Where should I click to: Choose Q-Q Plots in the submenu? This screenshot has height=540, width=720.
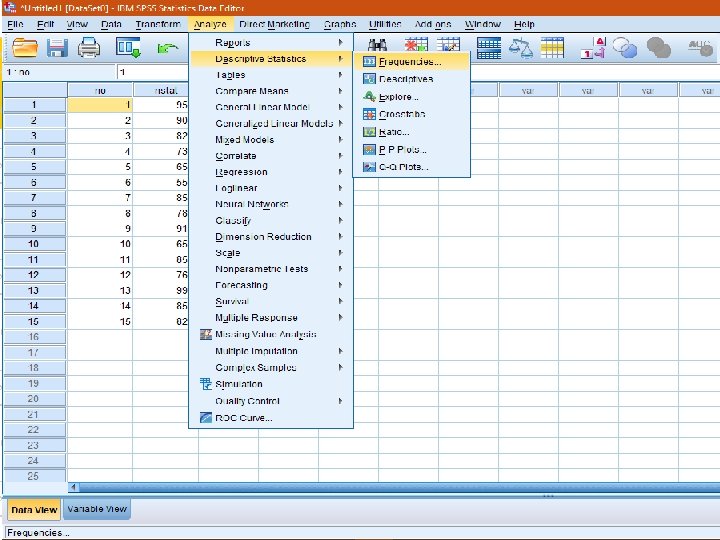pos(411,167)
